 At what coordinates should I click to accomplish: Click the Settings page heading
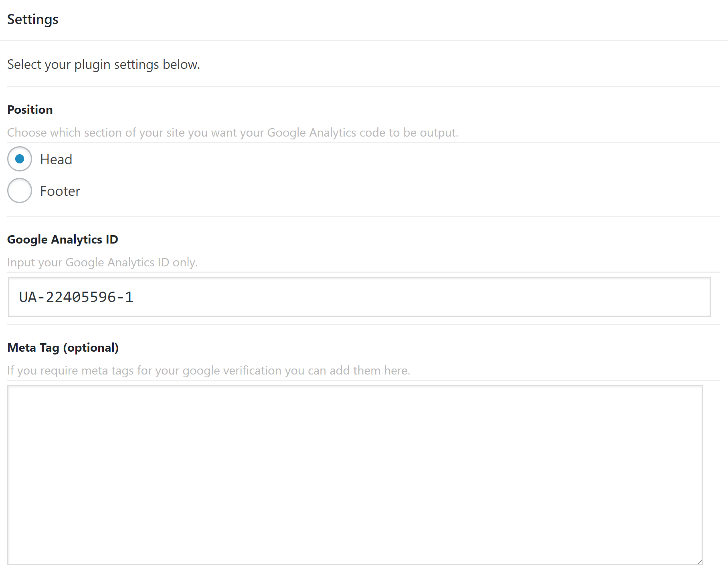[x=32, y=19]
